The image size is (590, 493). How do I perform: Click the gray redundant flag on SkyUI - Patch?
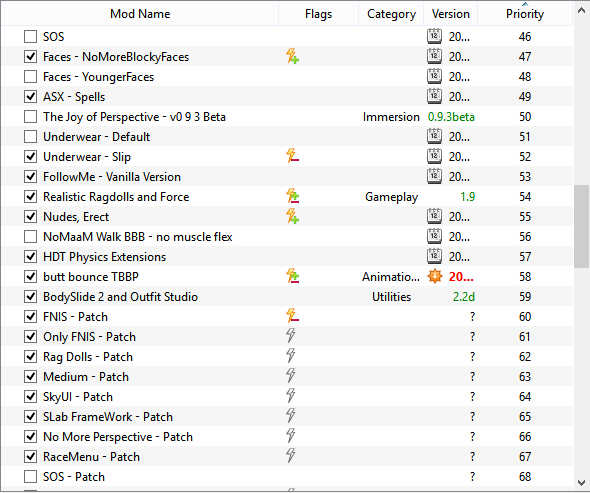click(x=290, y=396)
